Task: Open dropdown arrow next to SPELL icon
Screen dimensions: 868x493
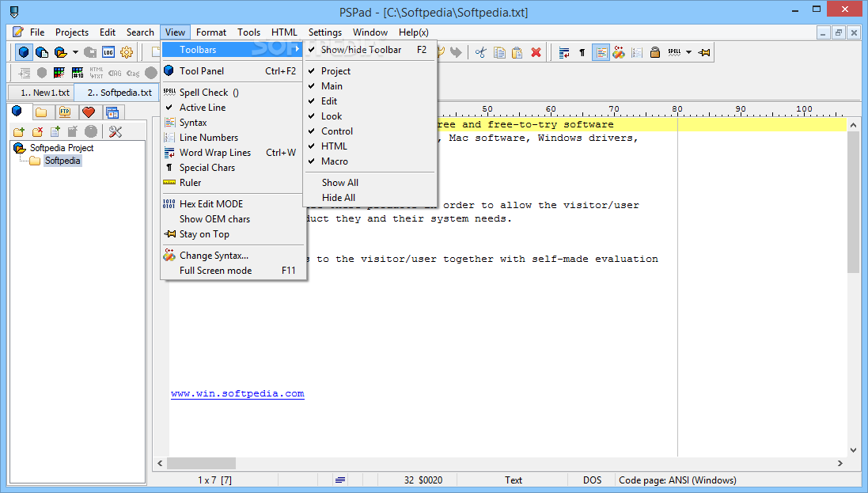Action: (x=688, y=52)
